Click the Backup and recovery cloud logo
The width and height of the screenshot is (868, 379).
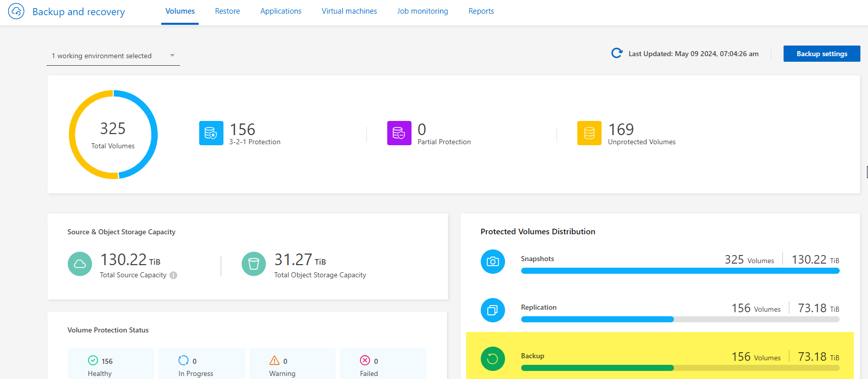(16, 11)
